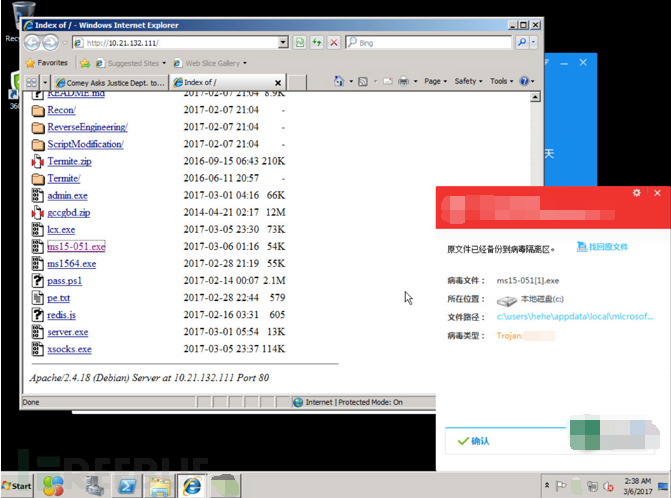671x498 pixels.
Task: Close the red antivirus alert popup
Action: (x=657, y=193)
